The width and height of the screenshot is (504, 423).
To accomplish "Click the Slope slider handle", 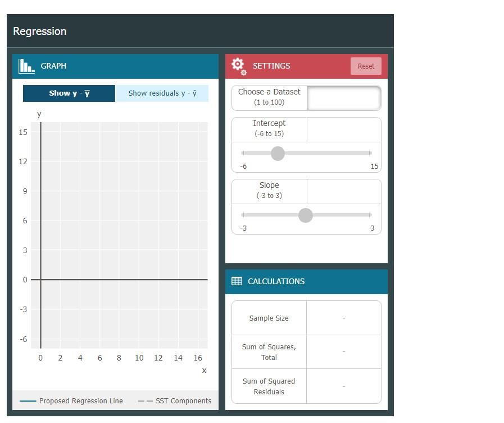I will pyautogui.click(x=306, y=215).
